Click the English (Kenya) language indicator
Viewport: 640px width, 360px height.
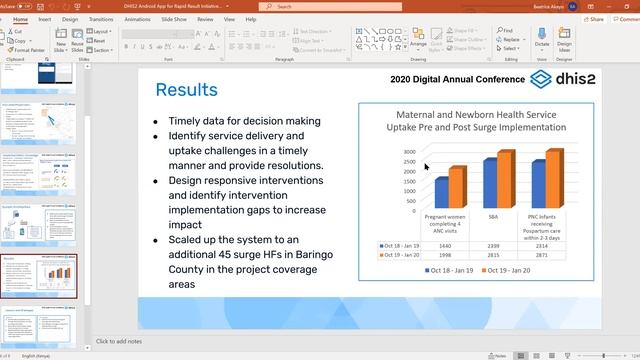(x=36, y=356)
